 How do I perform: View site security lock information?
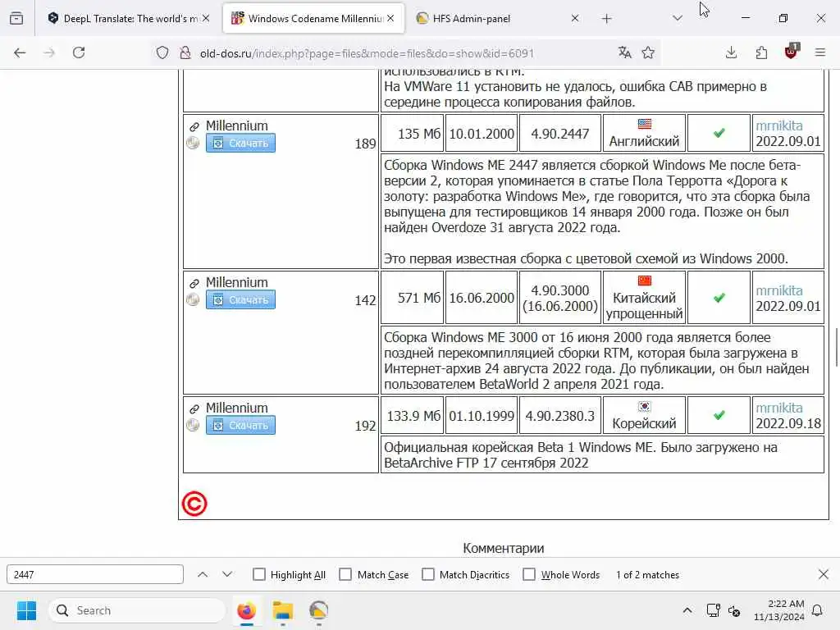[x=185, y=52]
